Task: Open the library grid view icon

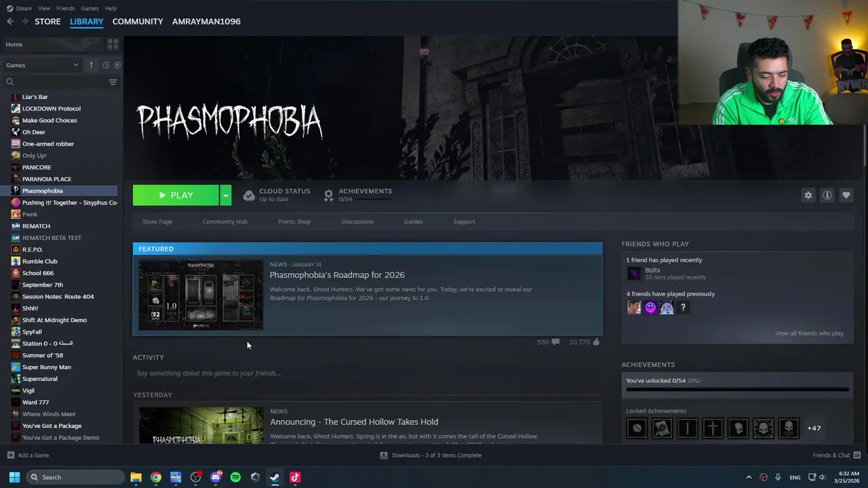Action: point(113,44)
